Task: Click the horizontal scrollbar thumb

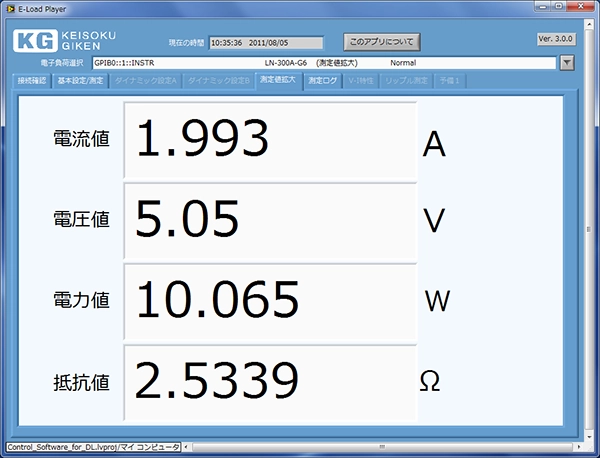Action: point(382,447)
